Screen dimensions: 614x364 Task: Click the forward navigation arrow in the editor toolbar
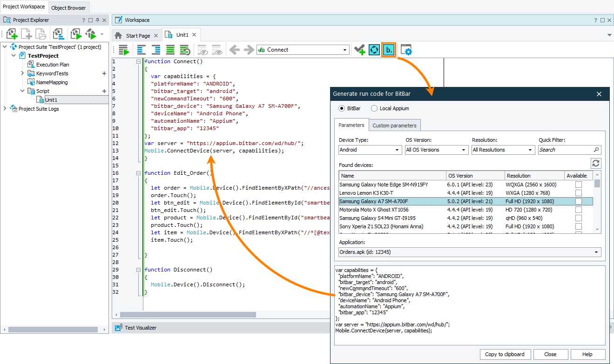point(250,50)
